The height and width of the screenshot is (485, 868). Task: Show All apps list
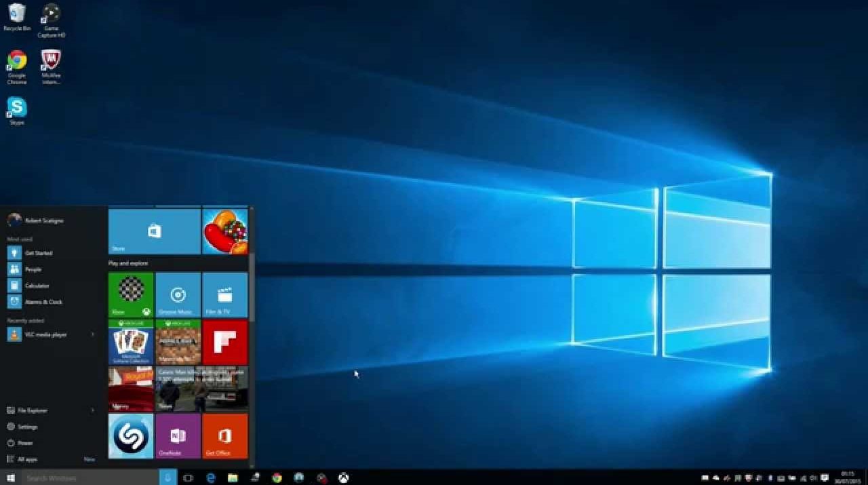click(x=27, y=459)
